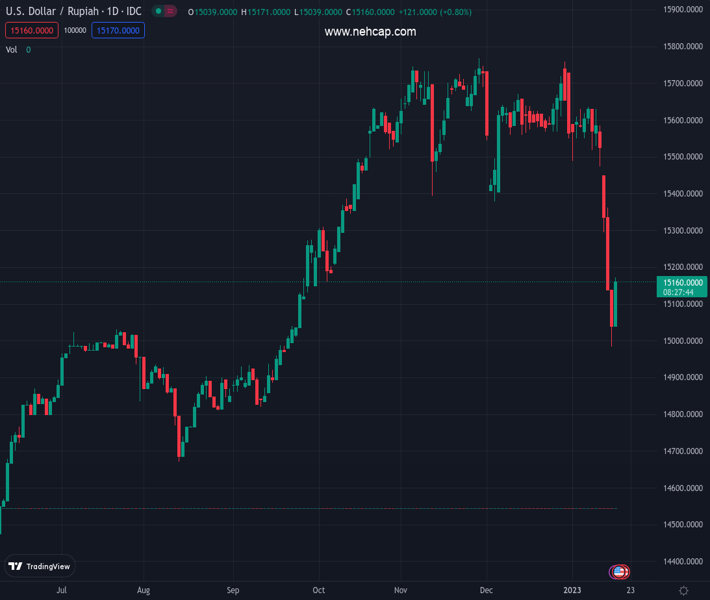Click the www.nehcap.com watermark text
Image resolution: width=710 pixels, height=600 pixels.
(x=370, y=32)
